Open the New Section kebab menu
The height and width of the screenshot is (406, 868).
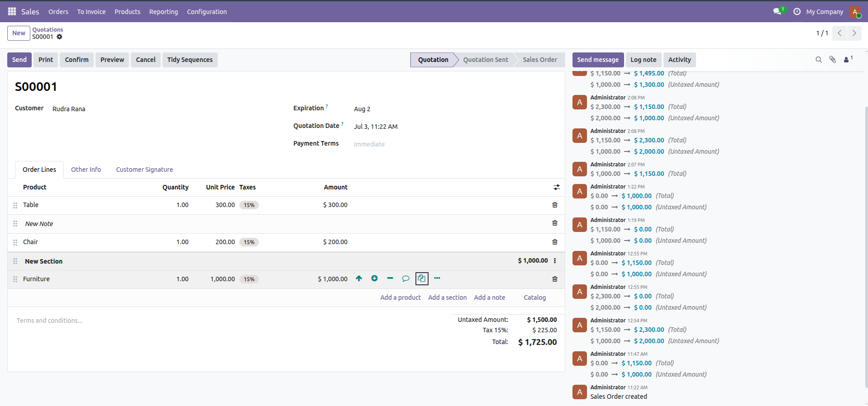click(555, 261)
